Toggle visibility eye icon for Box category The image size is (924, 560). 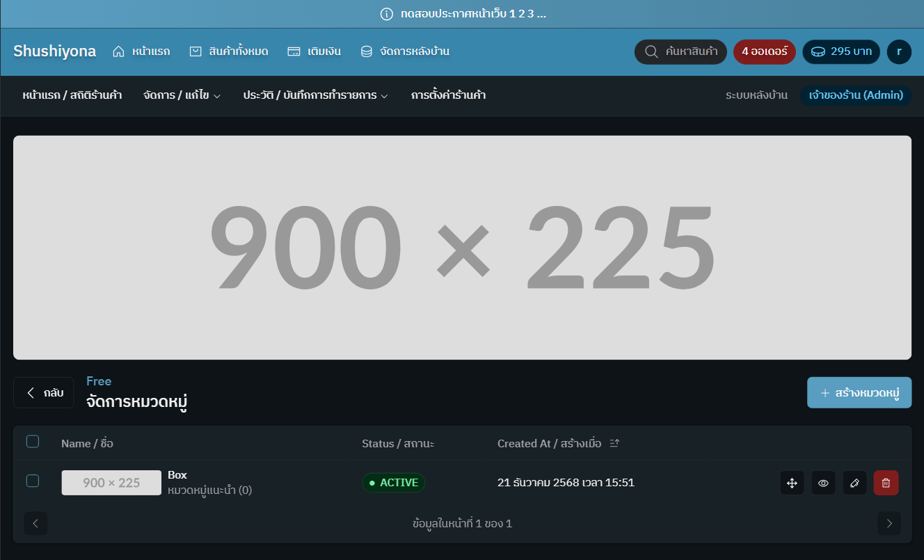[823, 483]
